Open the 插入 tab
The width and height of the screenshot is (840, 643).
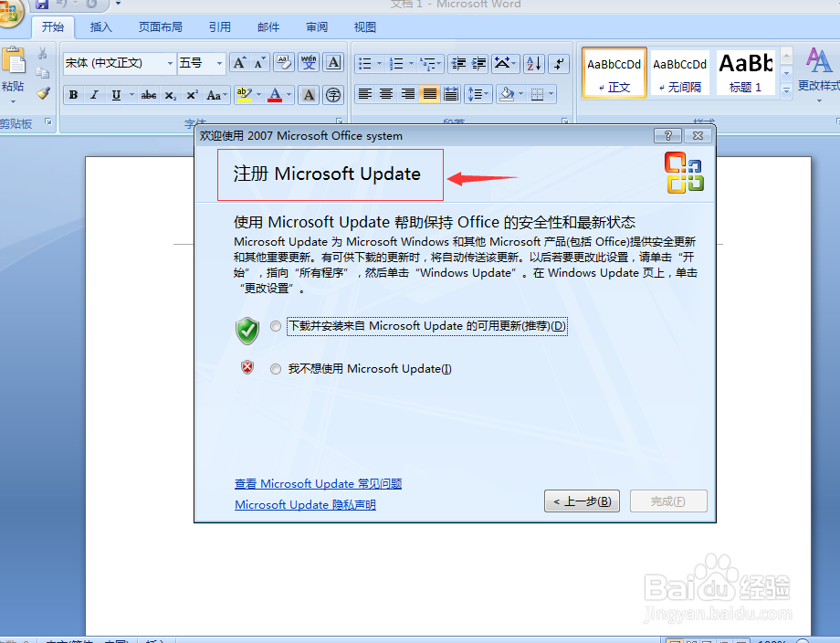[100, 26]
